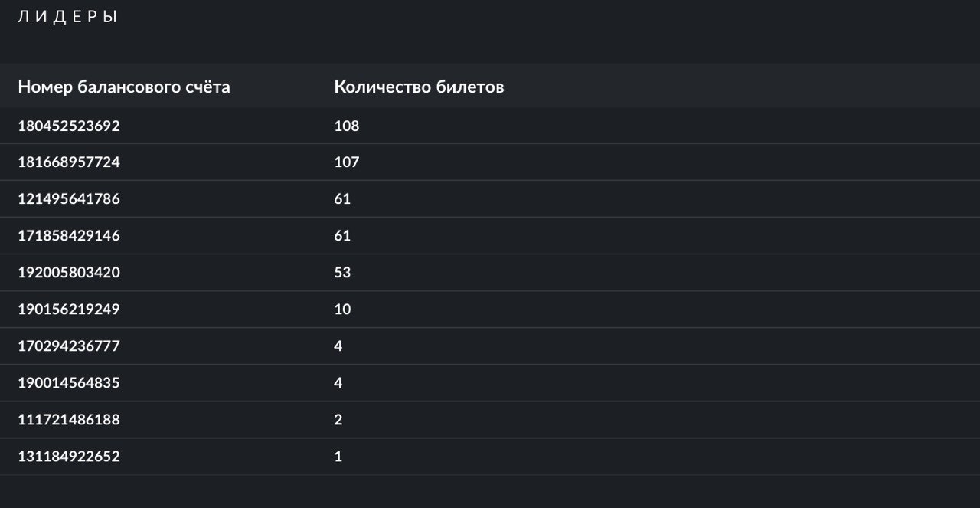Select account number 180452523692
Screen dimensions: 980x508
[69, 126]
